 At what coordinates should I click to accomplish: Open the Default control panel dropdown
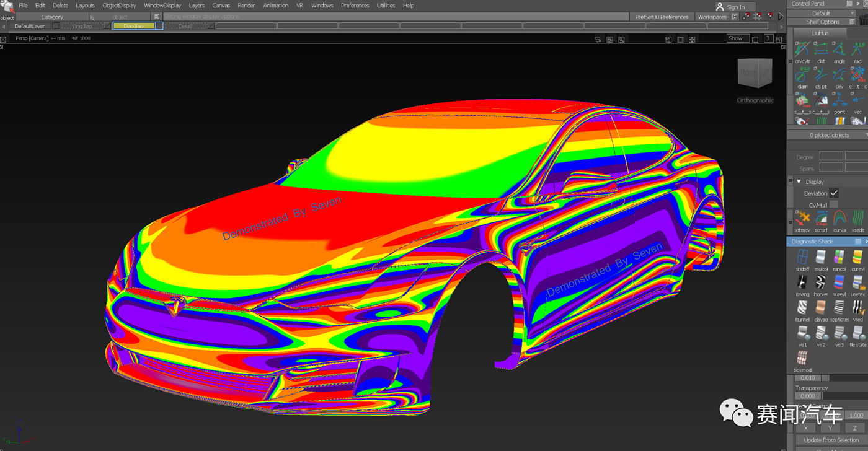(821, 13)
